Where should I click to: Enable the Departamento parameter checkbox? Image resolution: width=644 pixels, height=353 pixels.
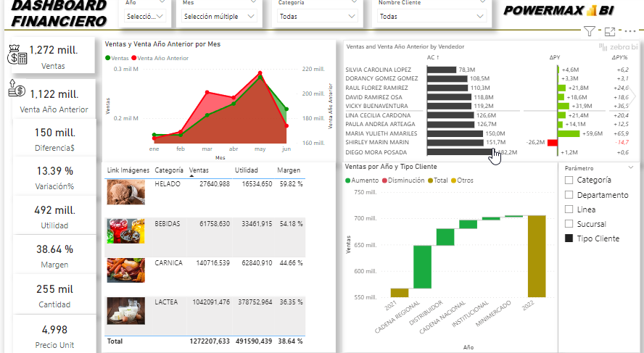[x=569, y=195]
